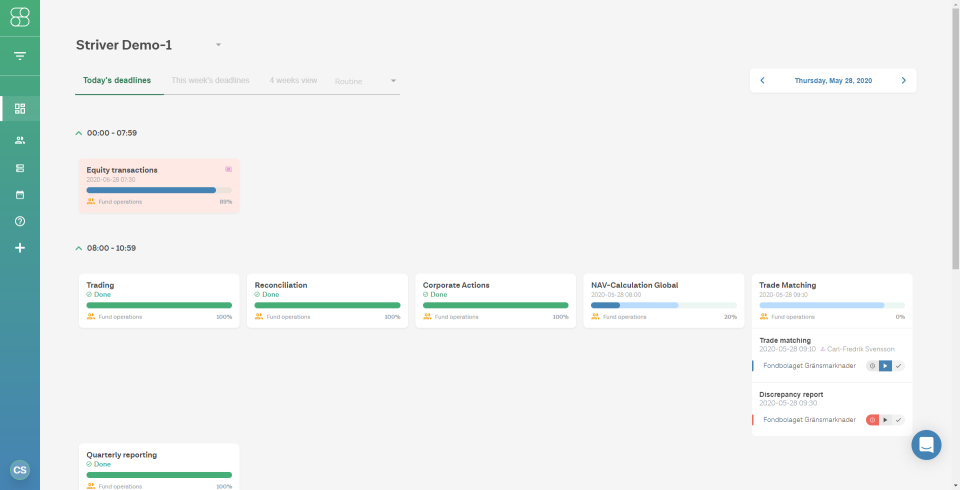Open the Equity transactions card
Screen dimensions: 960x490
(x=159, y=186)
